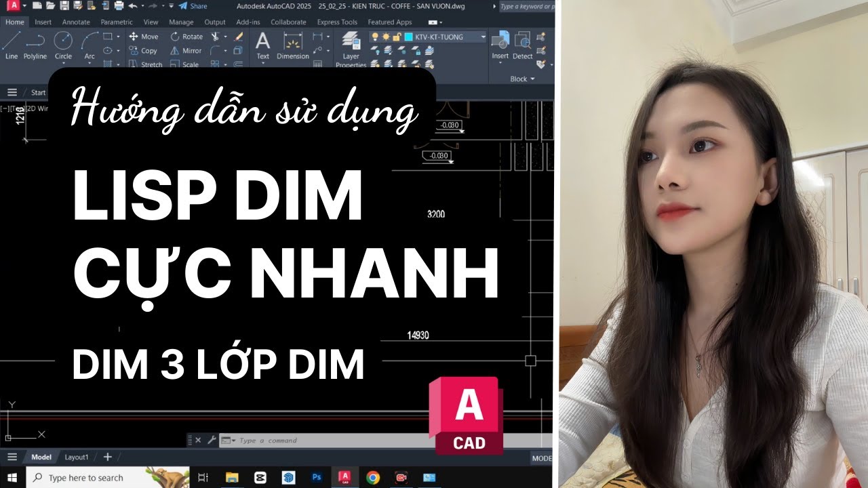
Task: Toggle the layer lock padlock
Action: pos(396,37)
